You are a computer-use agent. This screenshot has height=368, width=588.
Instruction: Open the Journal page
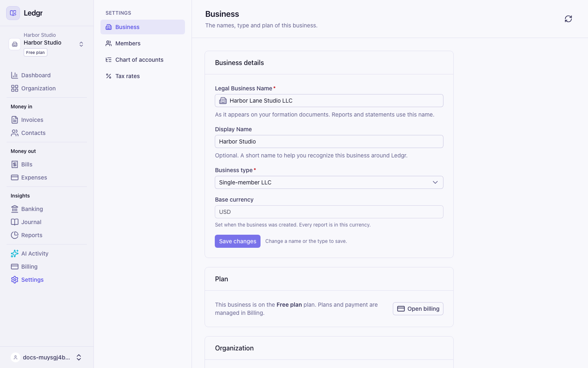[x=47, y=222]
